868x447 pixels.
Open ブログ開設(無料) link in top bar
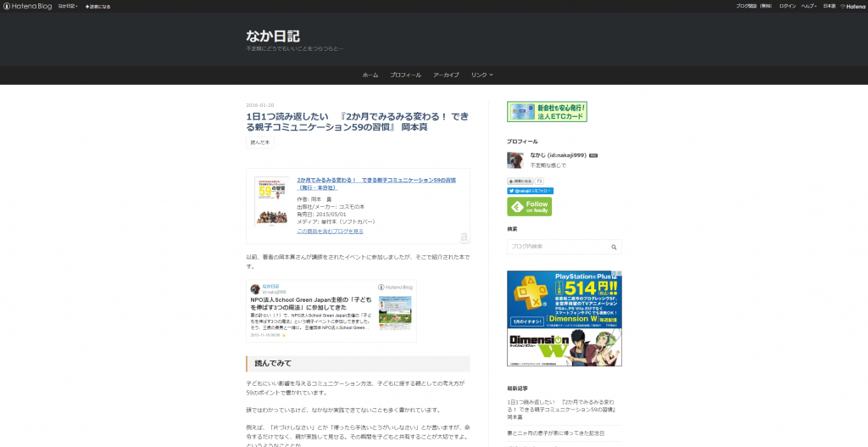pyautogui.click(x=754, y=6)
